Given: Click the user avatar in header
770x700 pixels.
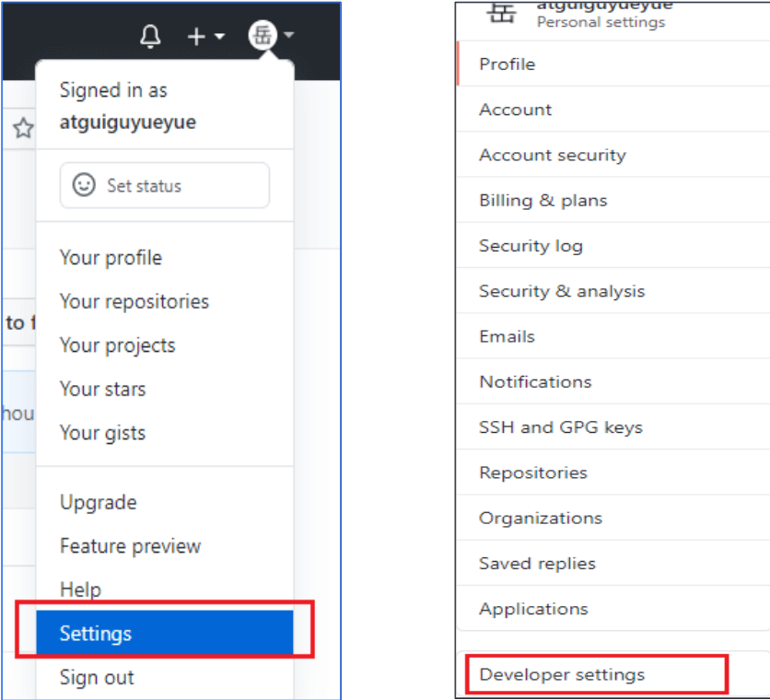Looking at the screenshot, I should coord(262,35).
